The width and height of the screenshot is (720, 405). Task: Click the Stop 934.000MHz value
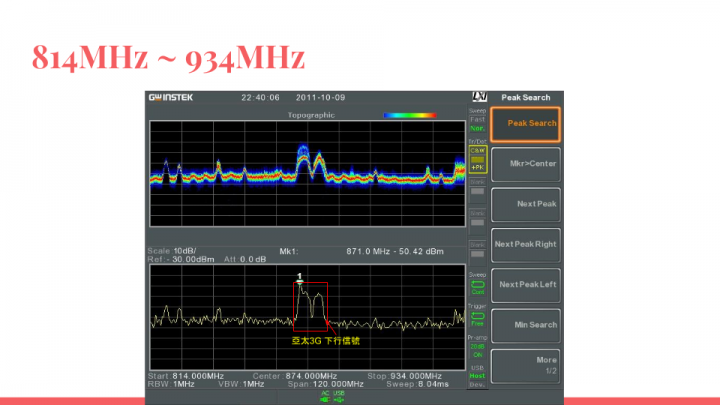[x=416, y=376]
